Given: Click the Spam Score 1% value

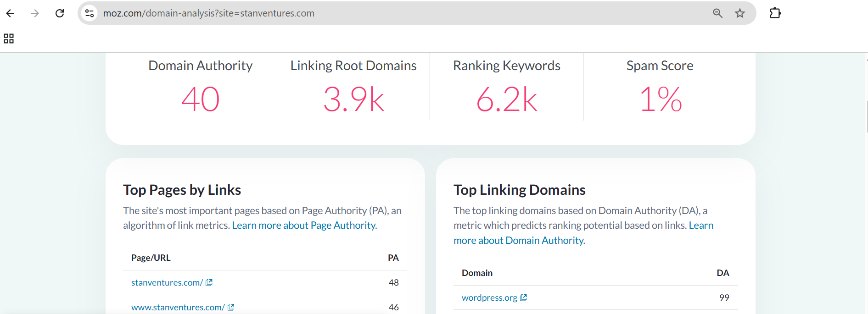Looking at the screenshot, I should pos(660,99).
